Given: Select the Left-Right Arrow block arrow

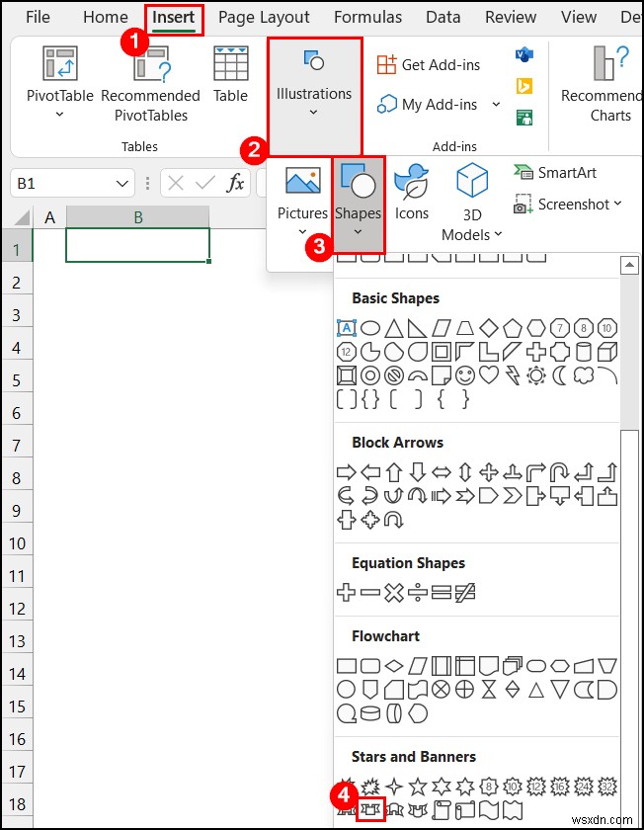Looking at the screenshot, I should [x=442, y=472].
